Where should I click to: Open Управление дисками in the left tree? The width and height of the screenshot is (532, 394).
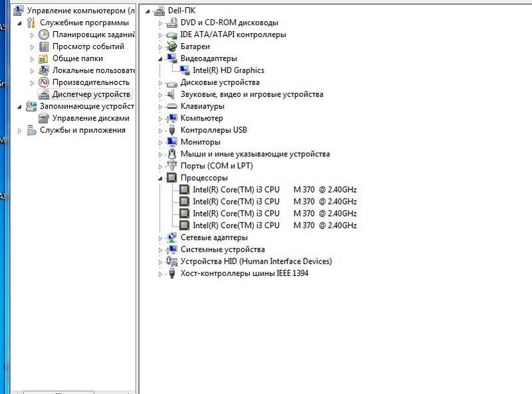90,118
